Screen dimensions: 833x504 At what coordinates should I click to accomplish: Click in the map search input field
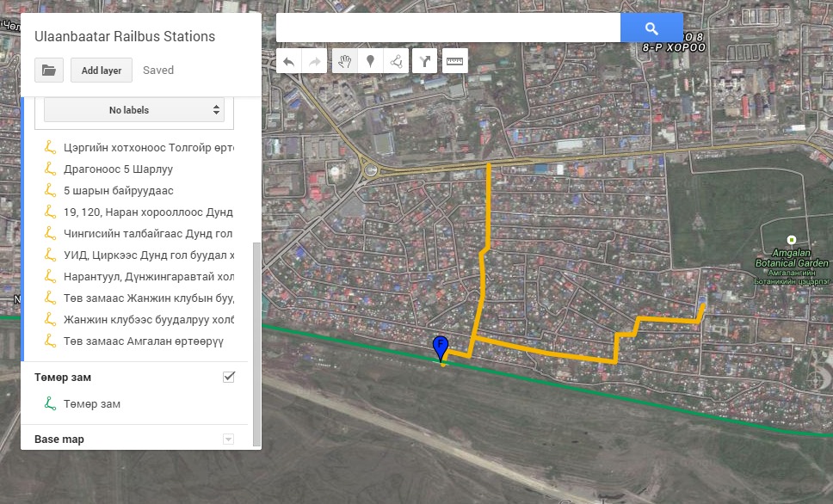pos(447,28)
